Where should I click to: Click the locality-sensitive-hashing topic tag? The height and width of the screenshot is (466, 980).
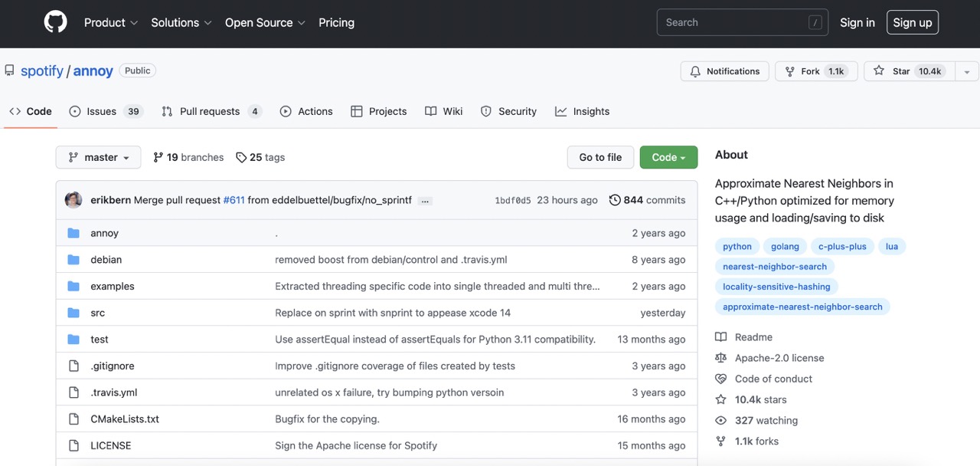coord(776,287)
